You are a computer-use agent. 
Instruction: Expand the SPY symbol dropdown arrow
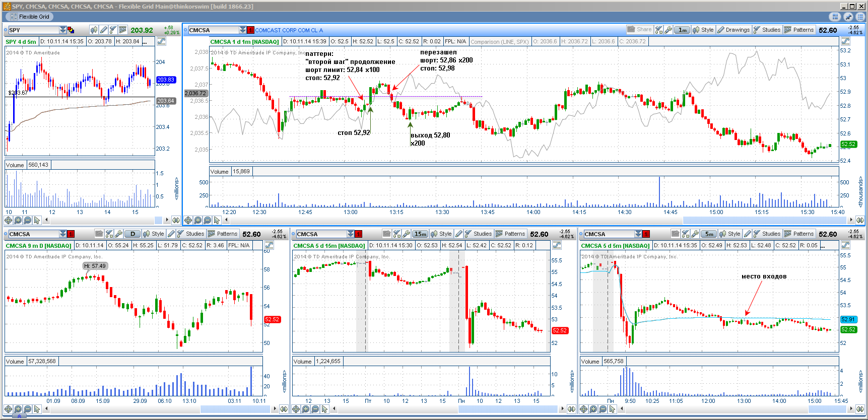[63, 30]
